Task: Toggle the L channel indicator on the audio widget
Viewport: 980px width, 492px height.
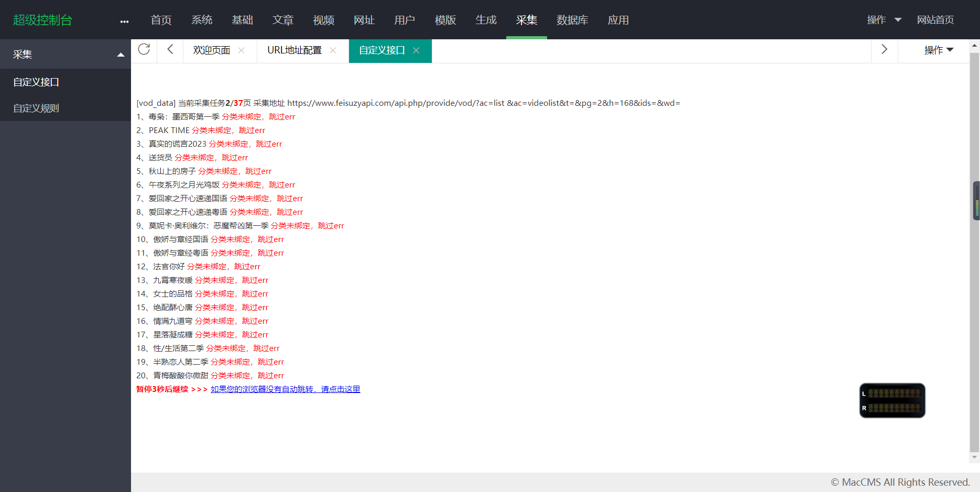Action: 864,395
